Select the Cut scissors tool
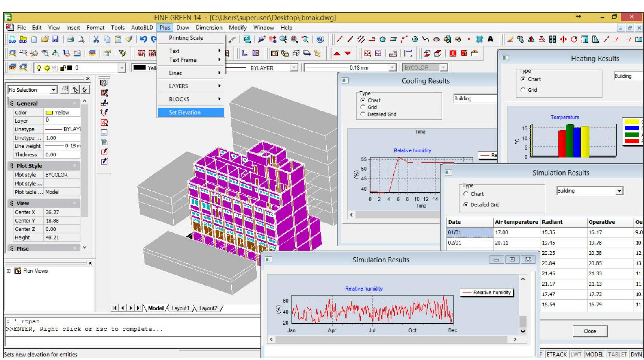 coord(96,39)
